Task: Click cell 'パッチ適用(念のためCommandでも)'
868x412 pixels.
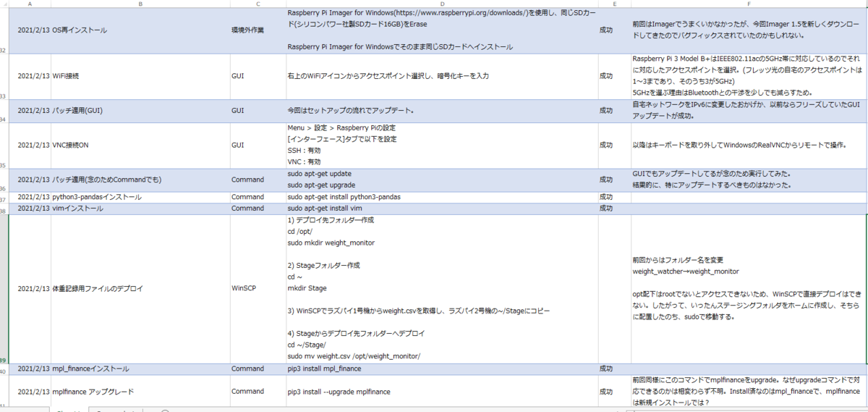Action: click(x=140, y=180)
